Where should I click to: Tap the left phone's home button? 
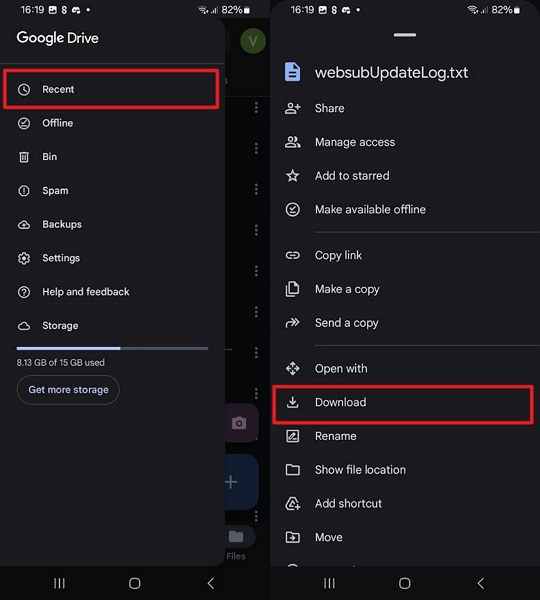point(135,583)
